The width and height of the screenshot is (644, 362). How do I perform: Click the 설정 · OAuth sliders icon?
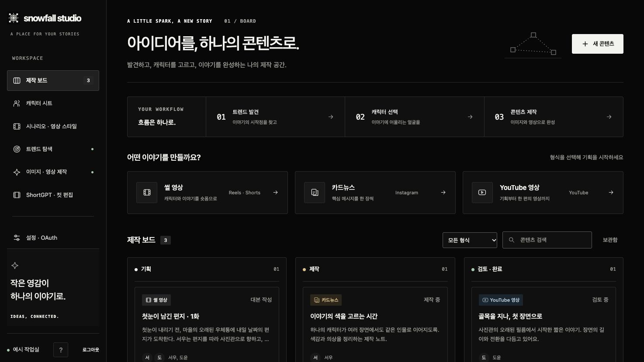pos(17,238)
